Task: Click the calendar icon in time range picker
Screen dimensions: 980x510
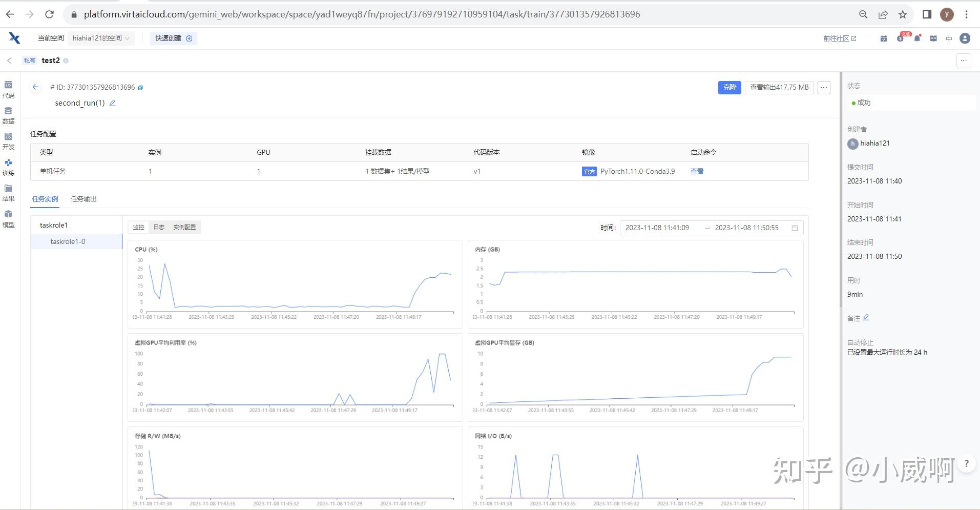Action: pyautogui.click(x=795, y=228)
